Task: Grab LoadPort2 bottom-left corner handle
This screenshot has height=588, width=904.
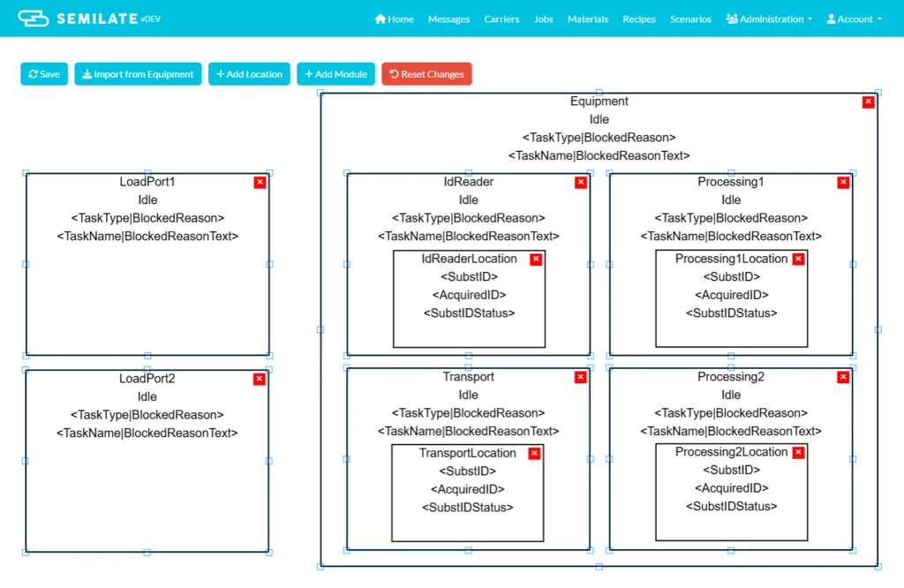Action: tap(26, 553)
